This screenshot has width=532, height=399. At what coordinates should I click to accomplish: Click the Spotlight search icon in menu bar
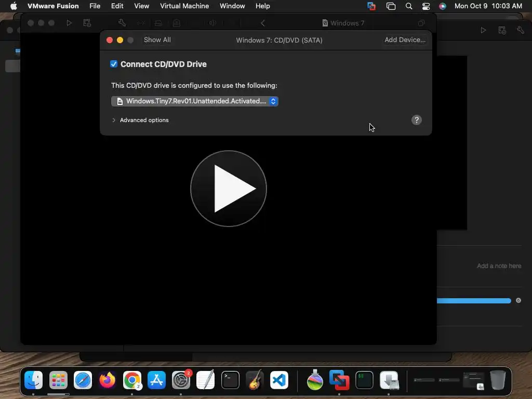(x=409, y=6)
